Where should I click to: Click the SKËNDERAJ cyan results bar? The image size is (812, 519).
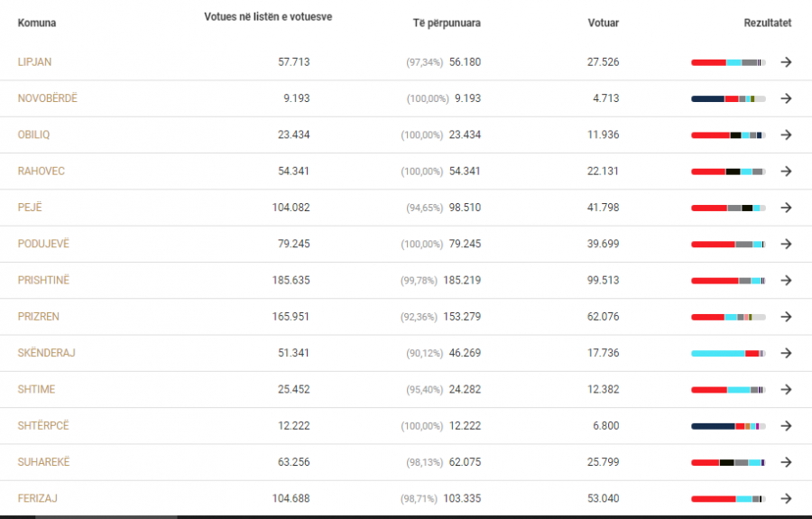pos(718,353)
